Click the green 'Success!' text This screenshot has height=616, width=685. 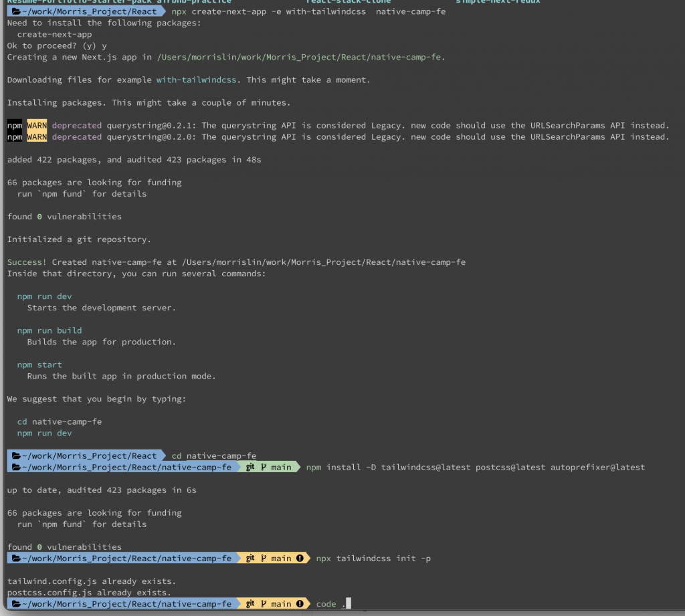pos(27,262)
